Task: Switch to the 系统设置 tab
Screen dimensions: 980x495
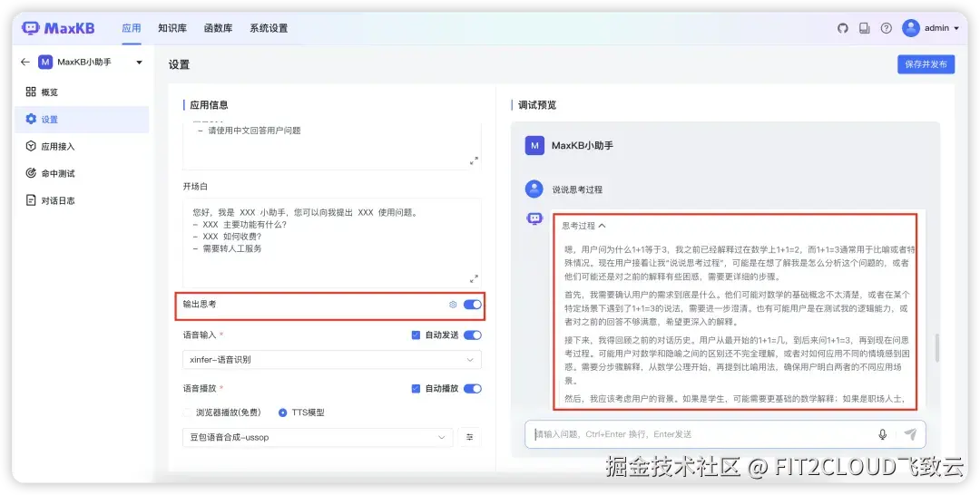Action: tap(269, 28)
